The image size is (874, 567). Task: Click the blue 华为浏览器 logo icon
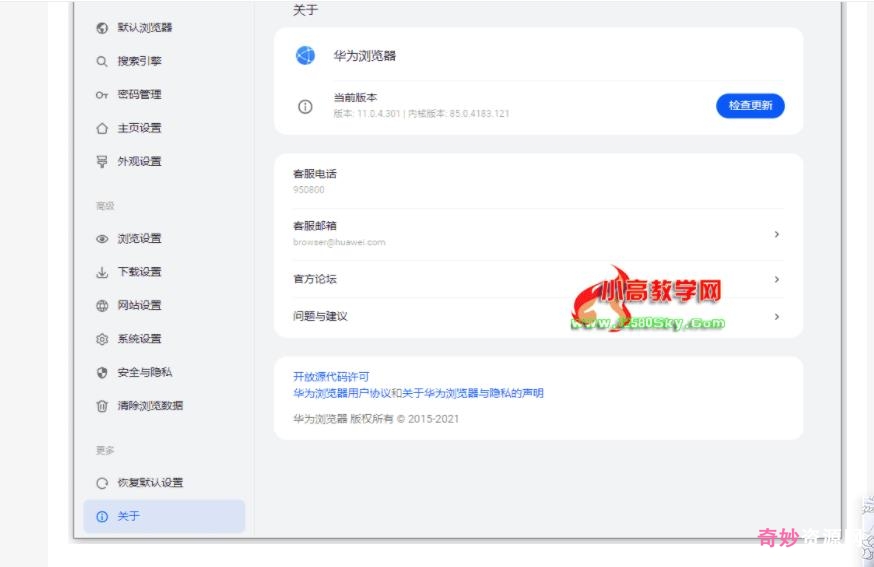click(305, 55)
